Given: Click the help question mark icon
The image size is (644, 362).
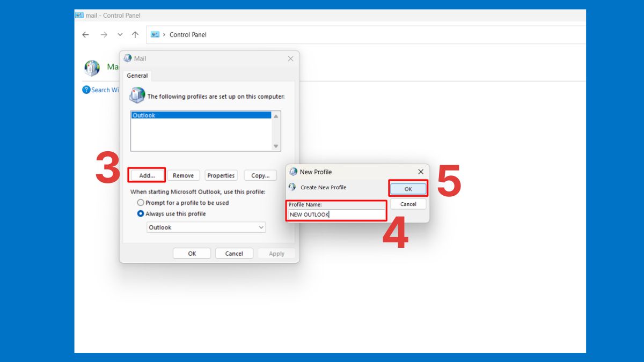Looking at the screenshot, I should click(86, 90).
